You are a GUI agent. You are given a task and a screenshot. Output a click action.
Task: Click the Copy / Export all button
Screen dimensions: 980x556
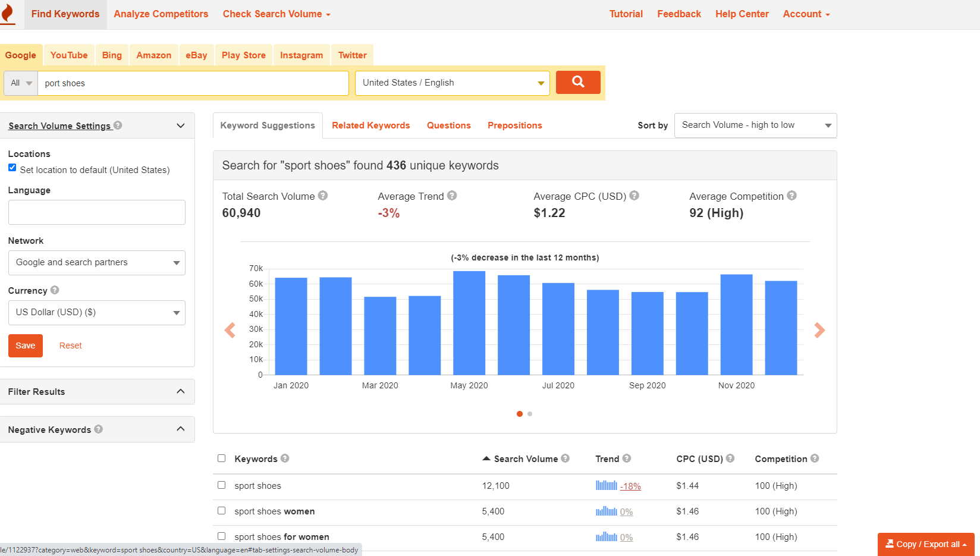coord(925,544)
